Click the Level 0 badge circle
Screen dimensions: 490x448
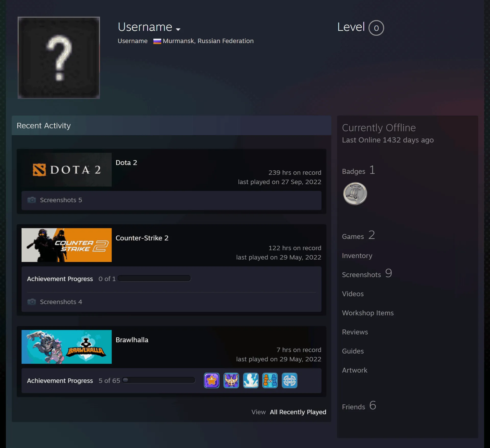click(376, 28)
